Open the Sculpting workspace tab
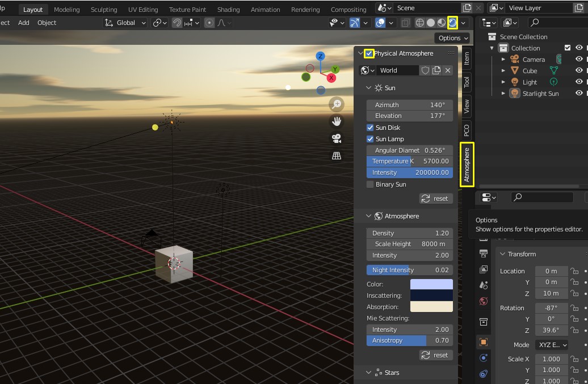588x384 pixels. click(104, 10)
